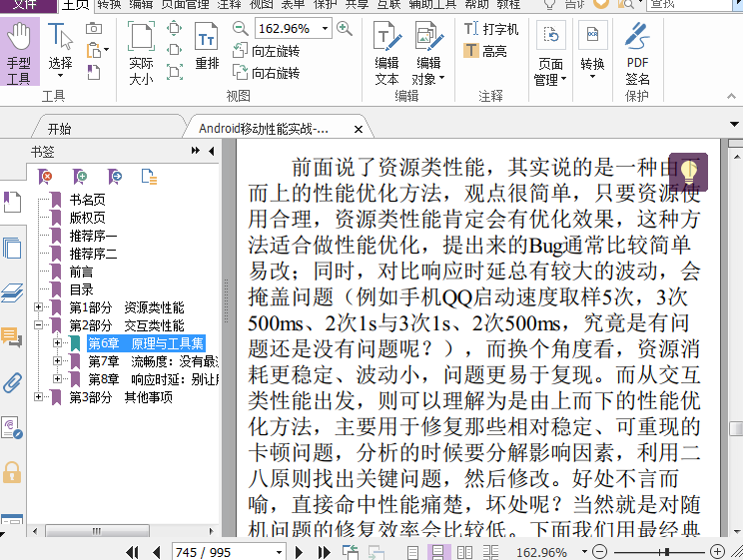Open the 注释 ribbon tab
Viewport: 743px width, 560px height.
[229, 5]
